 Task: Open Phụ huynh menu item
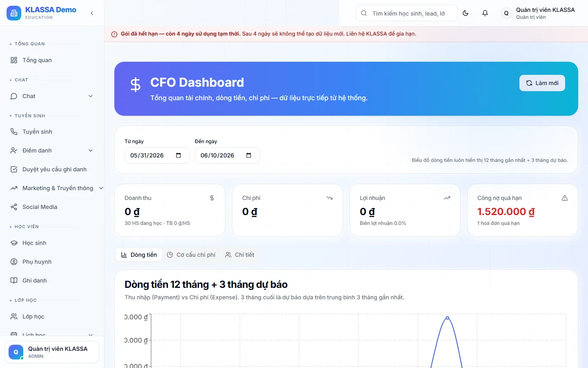[52, 262]
